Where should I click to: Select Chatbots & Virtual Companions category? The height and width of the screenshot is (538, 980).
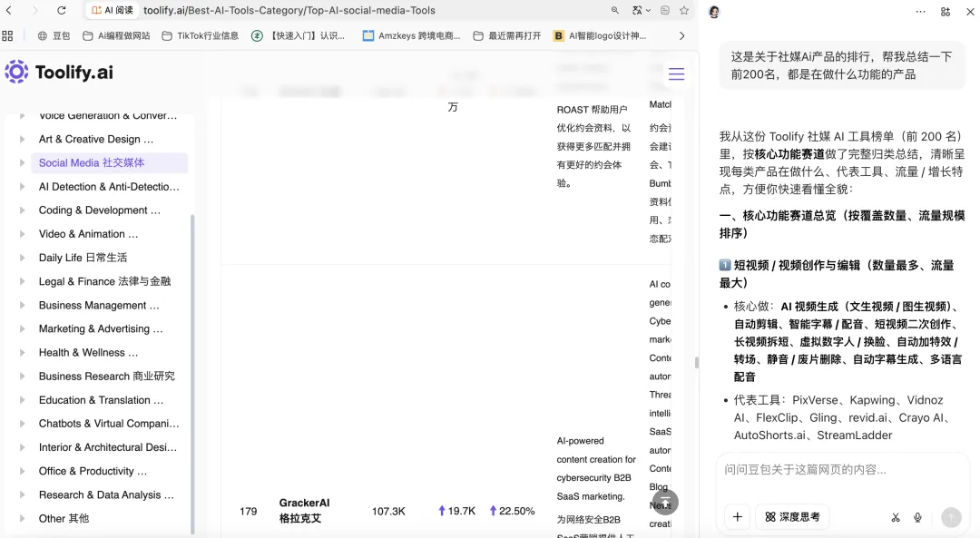point(109,424)
